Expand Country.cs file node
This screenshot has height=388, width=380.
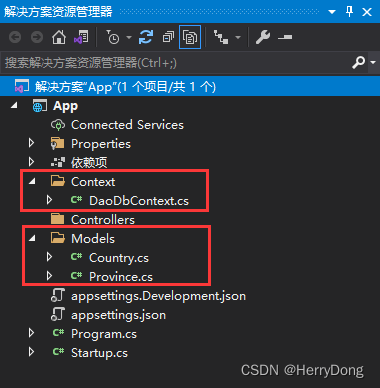[x=49, y=257]
